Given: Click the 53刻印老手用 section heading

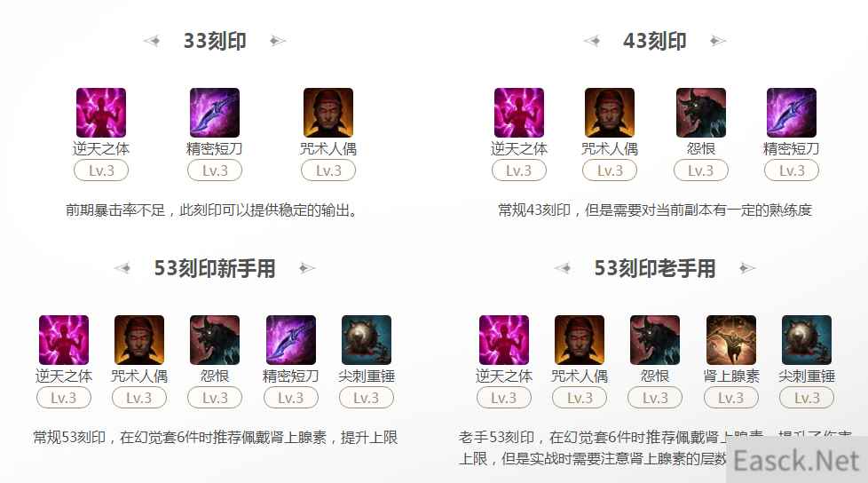Looking at the screenshot, I should pyautogui.click(x=655, y=269).
